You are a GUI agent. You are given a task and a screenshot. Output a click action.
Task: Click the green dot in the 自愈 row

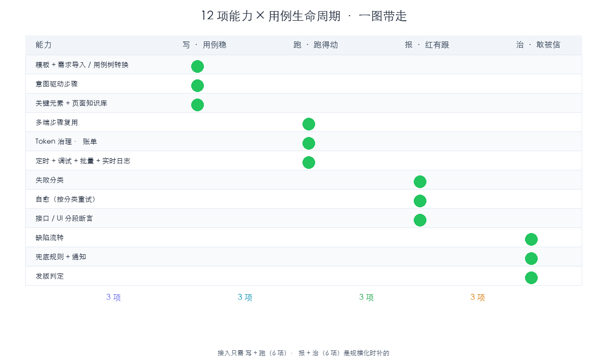pyautogui.click(x=420, y=201)
